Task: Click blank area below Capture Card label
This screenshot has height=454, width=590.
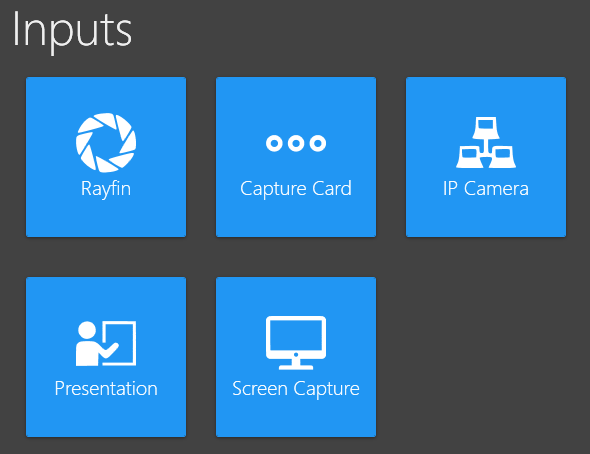Action: pyautogui.click(x=296, y=219)
